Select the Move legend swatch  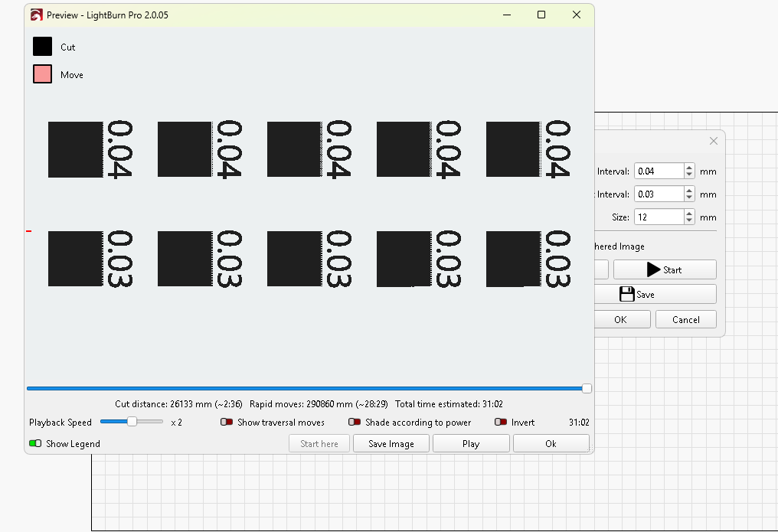[x=42, y=74]
